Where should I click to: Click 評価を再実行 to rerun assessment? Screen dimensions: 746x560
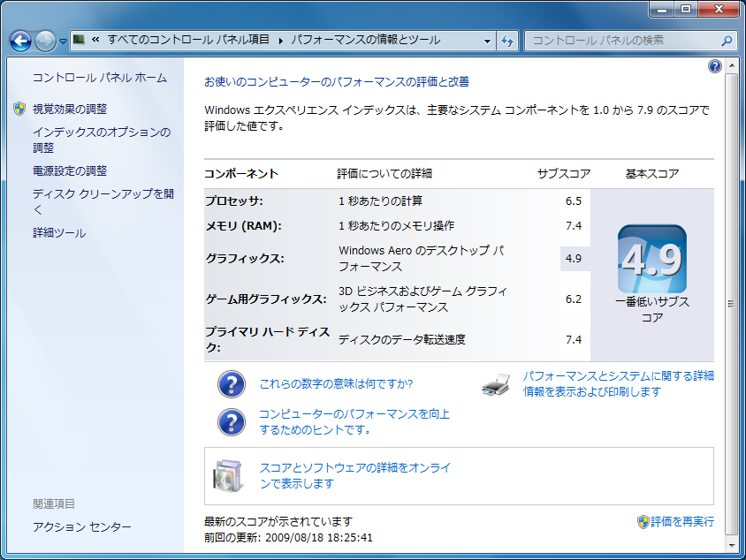pos(682,521)
